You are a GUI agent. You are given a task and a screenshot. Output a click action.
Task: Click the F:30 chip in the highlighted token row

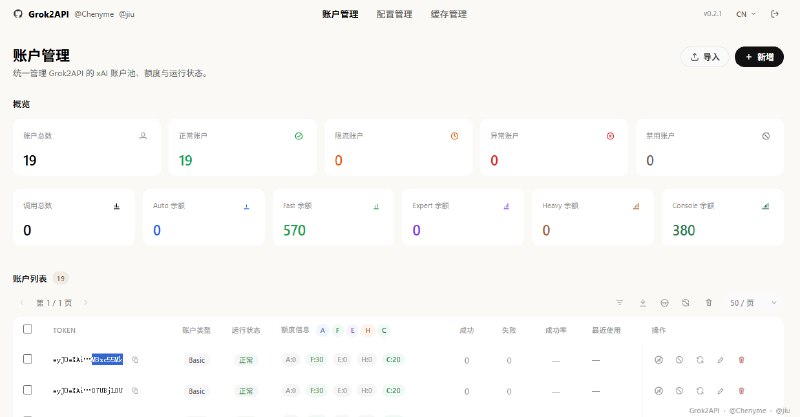(x=317, y=360)
